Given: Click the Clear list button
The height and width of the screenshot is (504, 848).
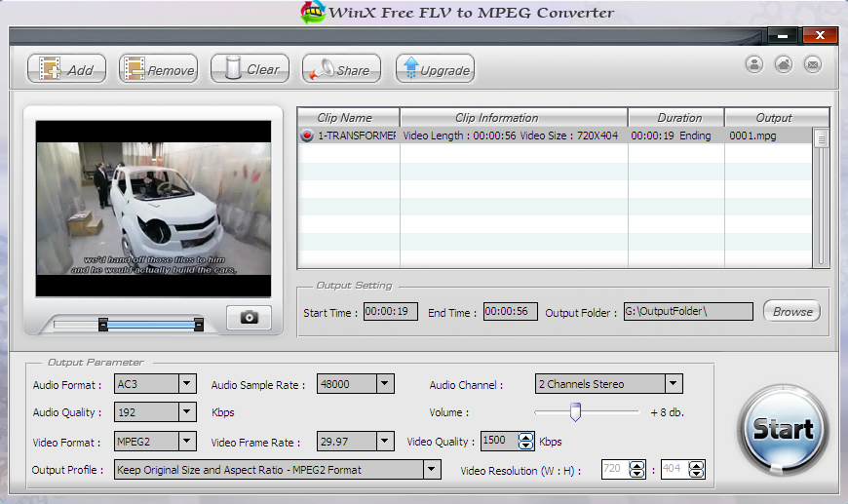Looking at the screenshot, I should [250, 68].
